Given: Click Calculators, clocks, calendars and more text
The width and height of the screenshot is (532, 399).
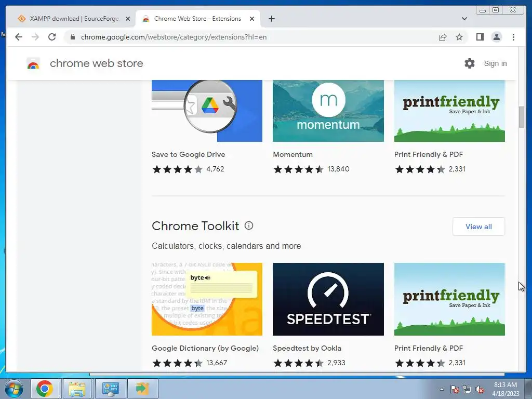Looking at the screenshot, I should 226,246.
